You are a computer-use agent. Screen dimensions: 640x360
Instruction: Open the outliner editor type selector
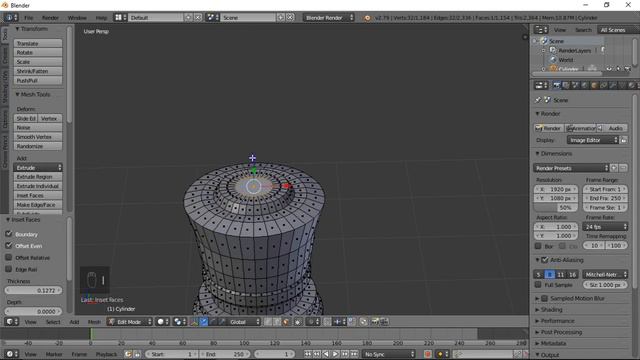pyautogui.click(x=541, y=30)
